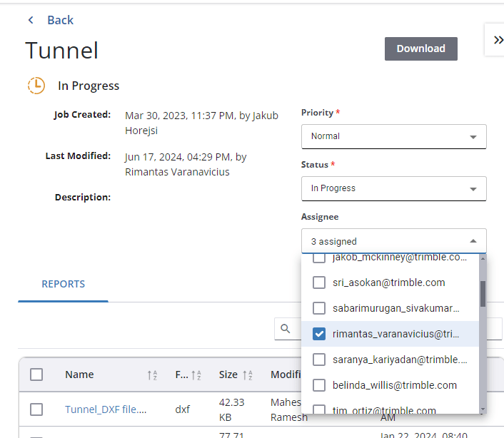
Task: Uncheck rimantas_varanavicius assignee checkbox
Action: 319,334
